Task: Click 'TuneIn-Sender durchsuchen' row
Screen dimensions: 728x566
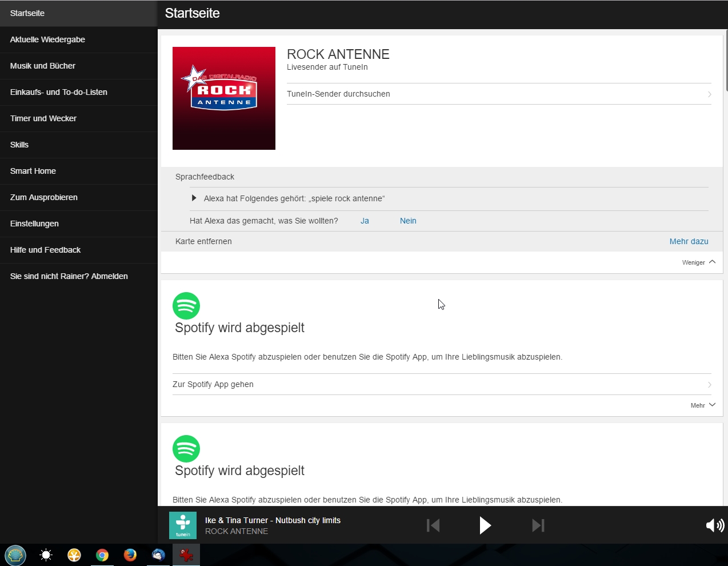Action: [x=498, y=94]
